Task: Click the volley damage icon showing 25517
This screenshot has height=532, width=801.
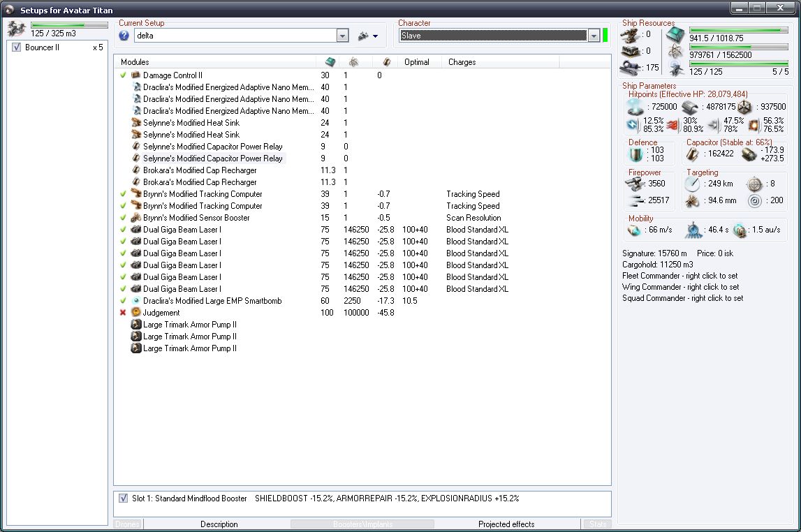Action: tap(635, 200)
